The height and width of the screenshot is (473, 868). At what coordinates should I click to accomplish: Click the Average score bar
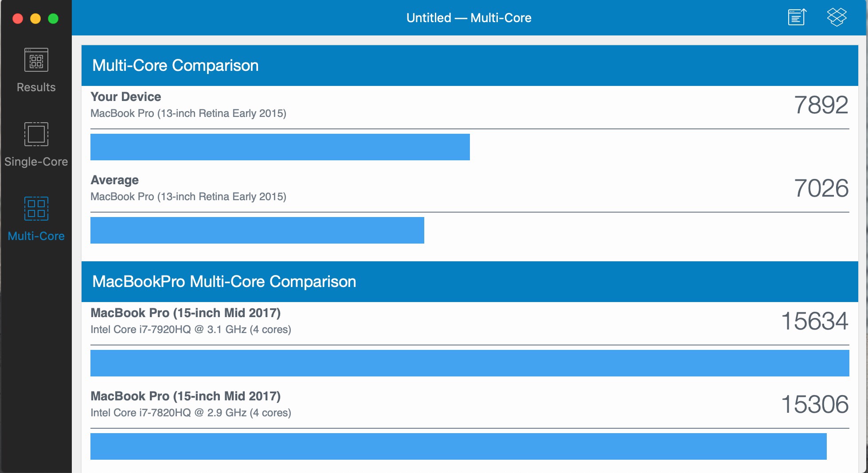(257, 230)
